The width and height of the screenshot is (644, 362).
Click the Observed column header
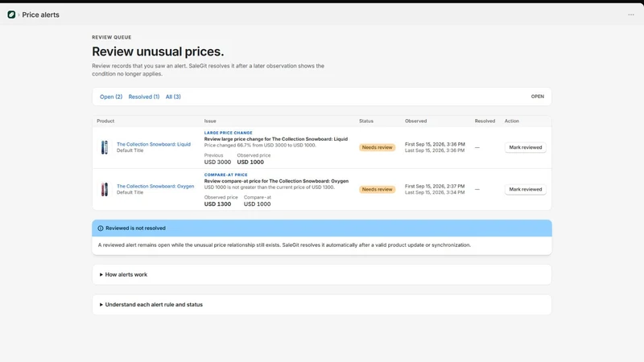415,121
